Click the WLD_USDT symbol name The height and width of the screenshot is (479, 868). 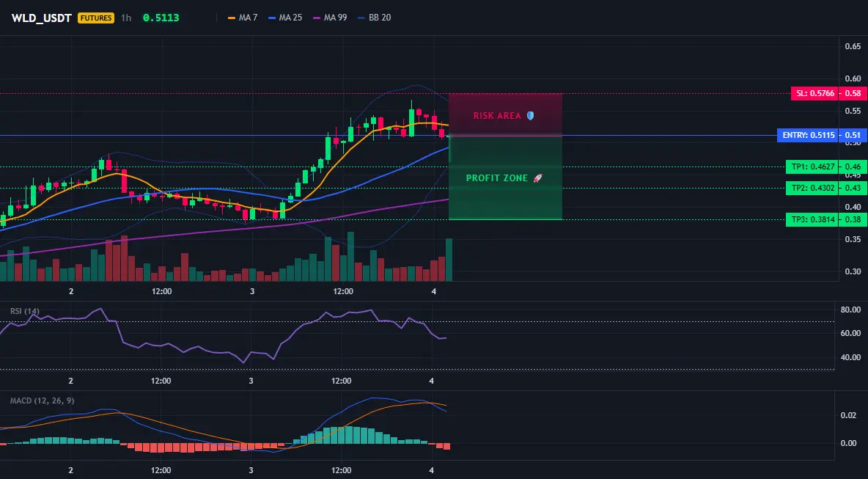[x=42, y=18]
